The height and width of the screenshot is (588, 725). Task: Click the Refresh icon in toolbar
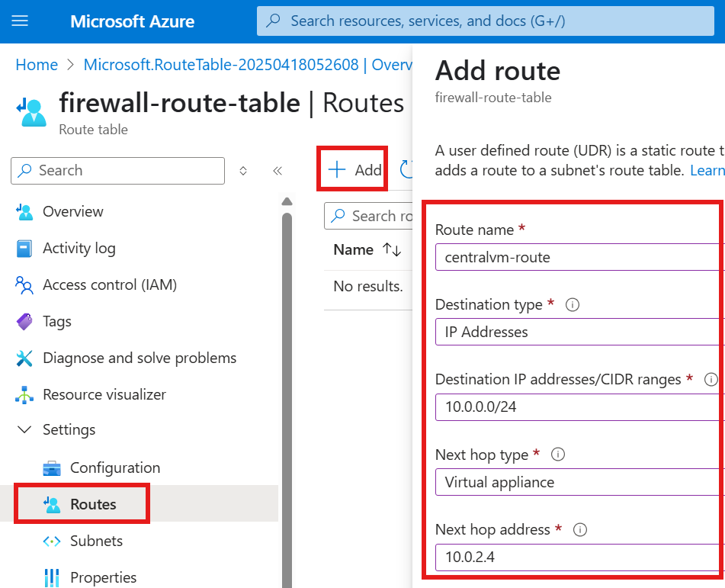(406, 169)
